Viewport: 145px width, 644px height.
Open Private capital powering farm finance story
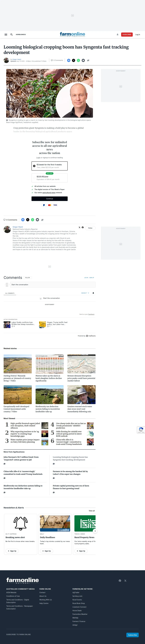(x=71, y=487)
